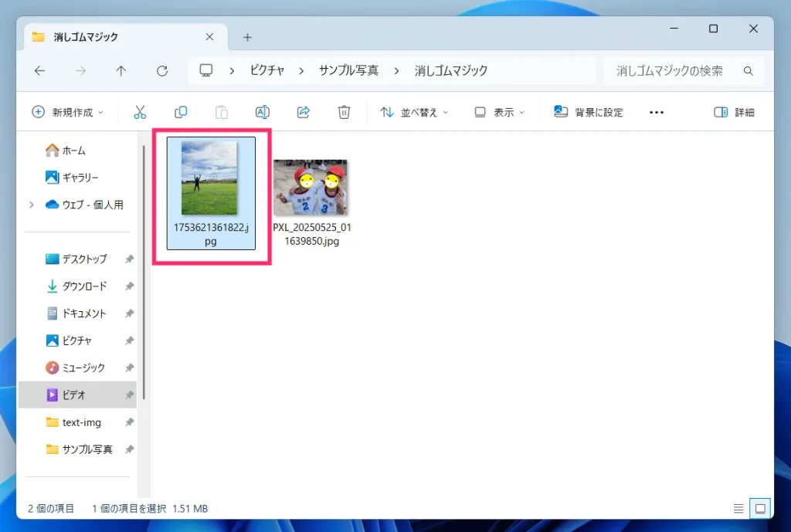Click the Paste clipboard icon
This screenshot has width=791, height=532.
point(222,112)
